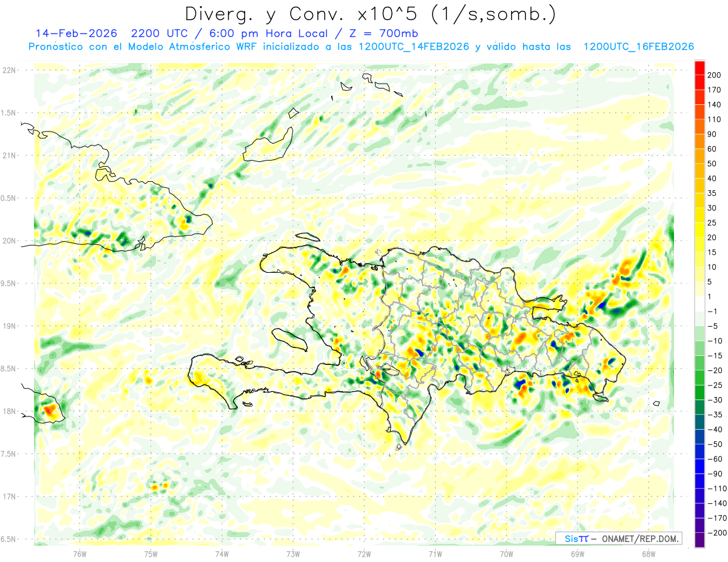Viewport: 728px width, 562px height.
Task: Click the "-50" color scale value
Action: [715, 444]
